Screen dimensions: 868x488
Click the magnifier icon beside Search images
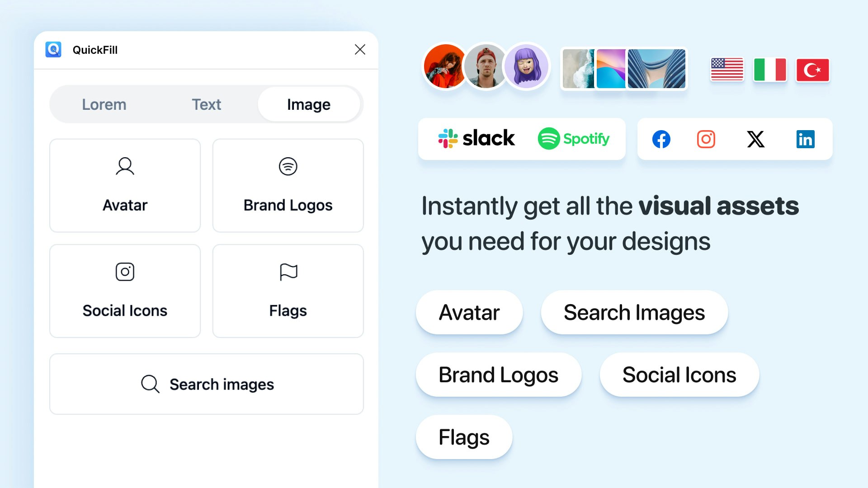click(x=150, y=384)
